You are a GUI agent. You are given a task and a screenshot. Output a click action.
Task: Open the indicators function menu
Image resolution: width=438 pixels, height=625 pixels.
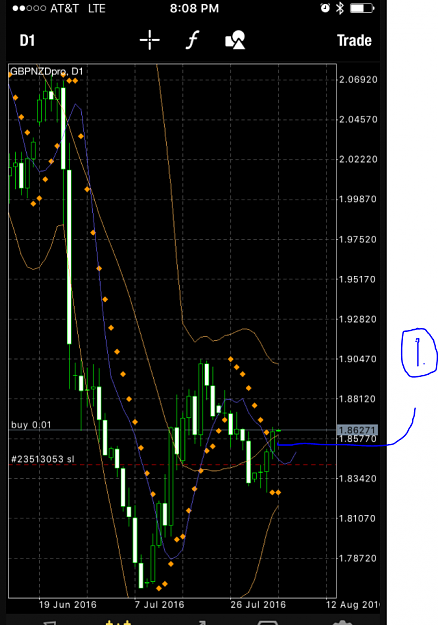(x=192, y=40)
